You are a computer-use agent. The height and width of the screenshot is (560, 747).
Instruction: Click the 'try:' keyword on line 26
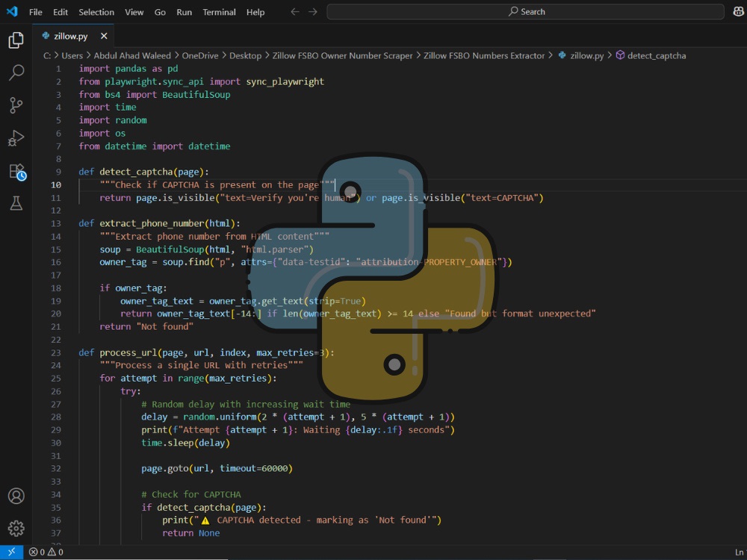131,391
